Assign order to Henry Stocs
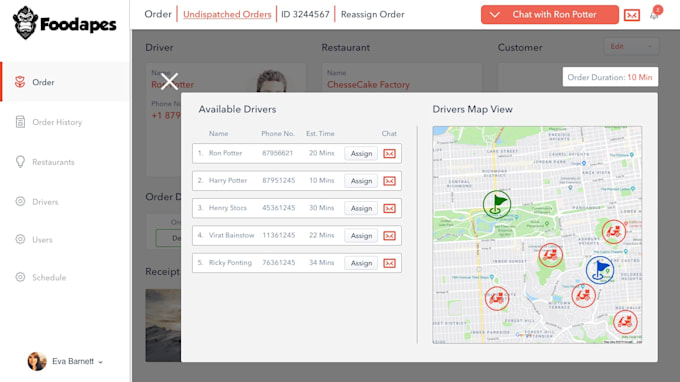 click(361, 208)
